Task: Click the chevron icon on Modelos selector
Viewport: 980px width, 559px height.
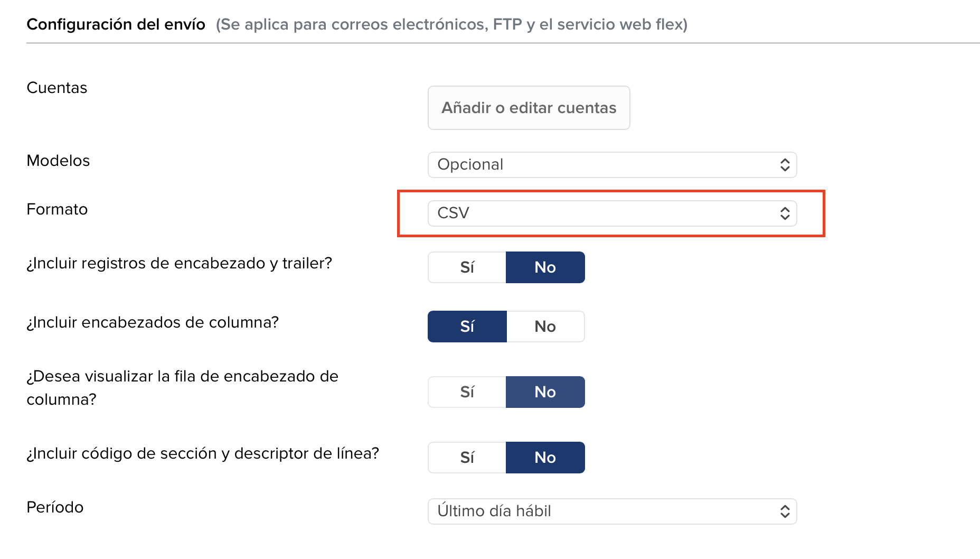Action: pos(784,164)
